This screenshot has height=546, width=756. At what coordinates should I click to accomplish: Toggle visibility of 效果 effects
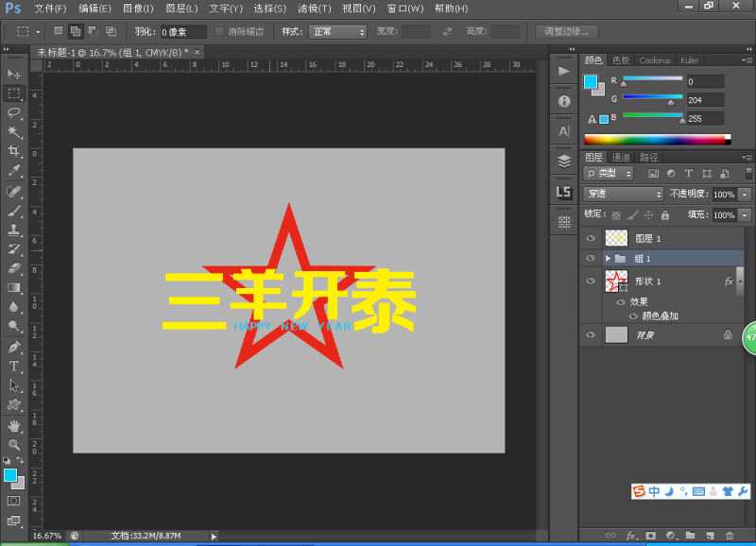(621, 302)
